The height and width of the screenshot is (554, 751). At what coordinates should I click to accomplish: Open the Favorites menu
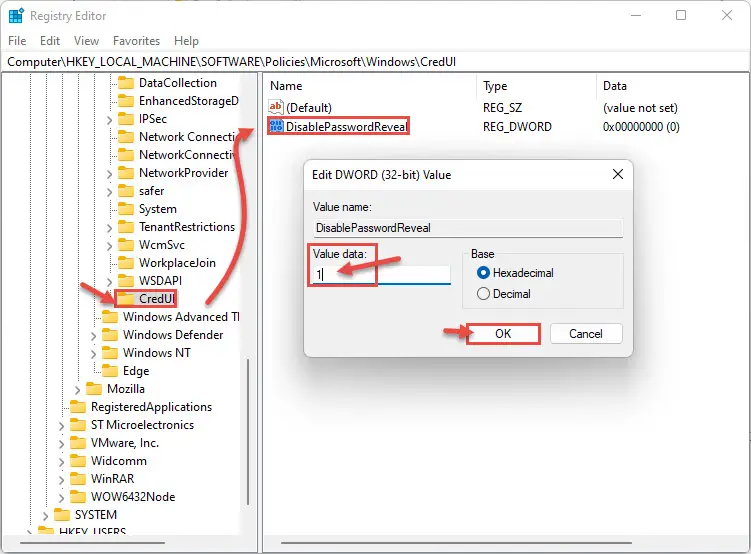click(137, 41)
